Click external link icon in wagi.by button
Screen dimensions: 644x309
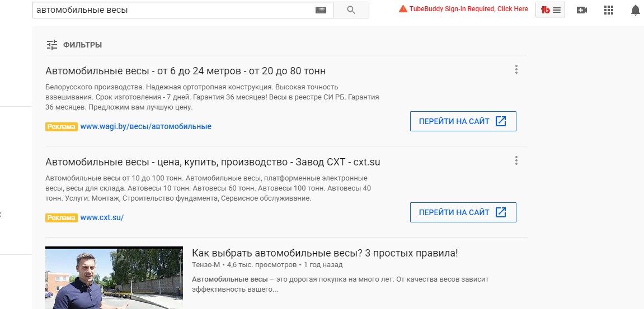point(501,121)
